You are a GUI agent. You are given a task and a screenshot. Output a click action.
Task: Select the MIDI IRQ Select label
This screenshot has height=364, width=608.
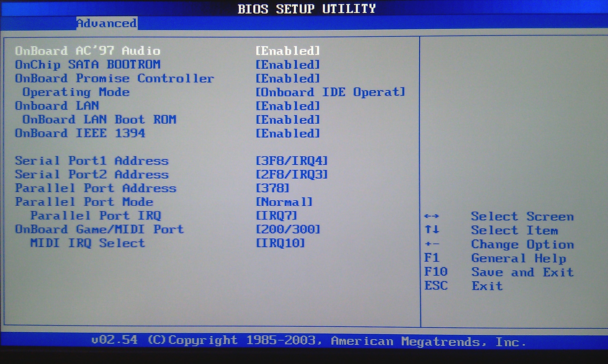tap(87, 243)
